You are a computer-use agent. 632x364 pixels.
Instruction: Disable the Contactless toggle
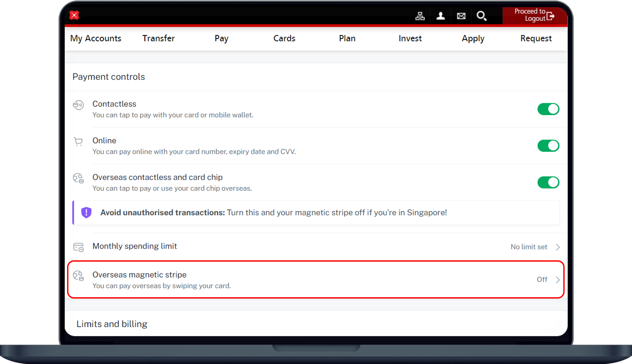click(548, 109)
